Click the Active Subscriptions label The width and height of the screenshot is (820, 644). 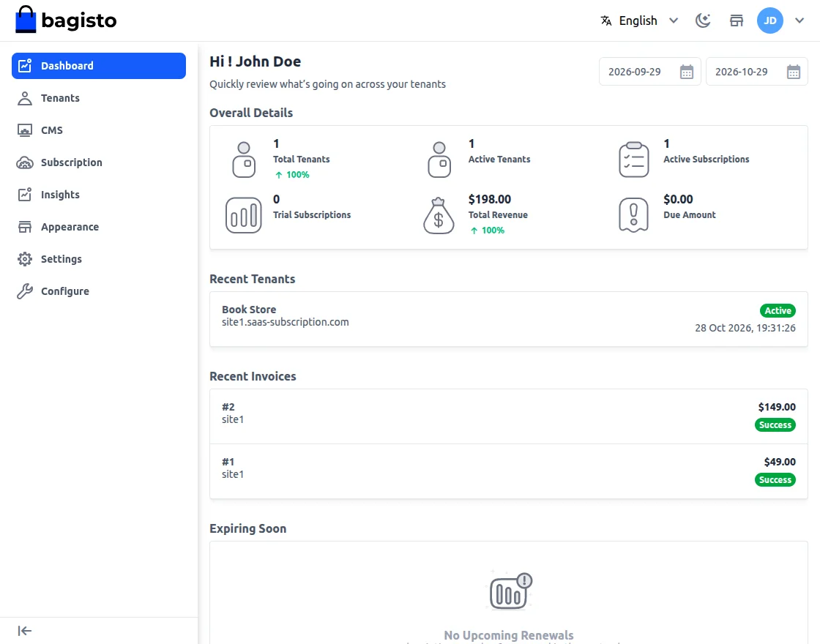tap(706, 160)
